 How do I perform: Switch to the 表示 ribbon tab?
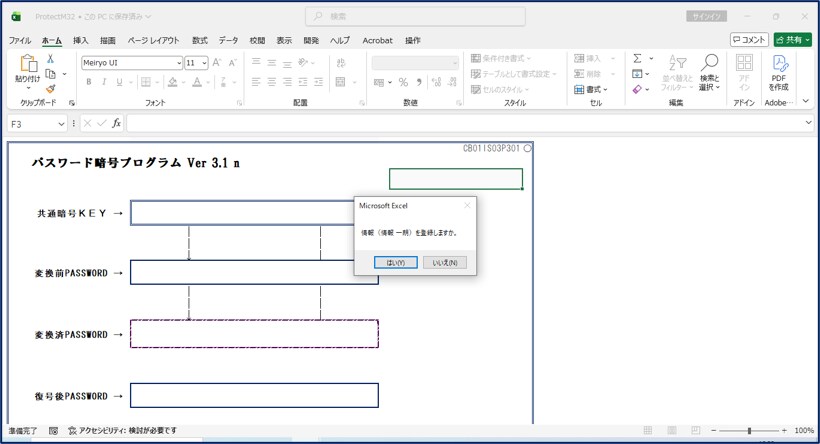[x=284, y=40]
